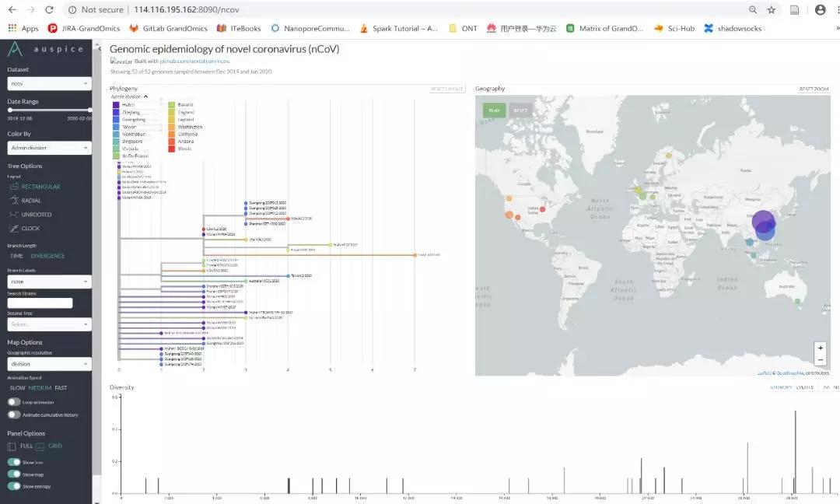Bookmark this page with the star
Viewport: 840px width, 504px height.
click(772, 9)
